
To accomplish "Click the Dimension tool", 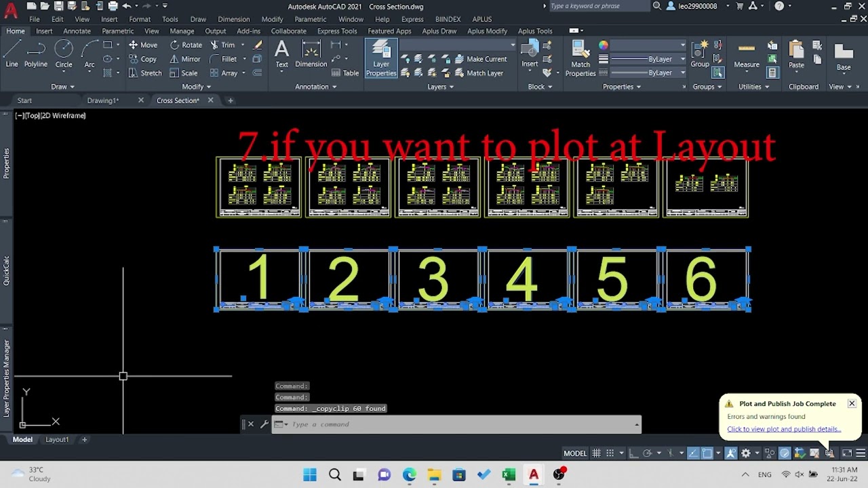I will click(x=311, y=54).
